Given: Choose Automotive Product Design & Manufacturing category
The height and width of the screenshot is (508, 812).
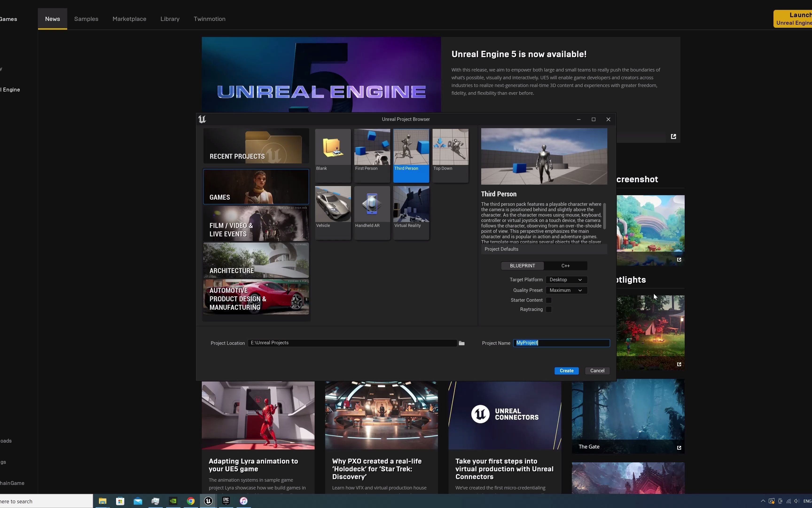Looking at the screenshot, I should [x=256, y=297].
